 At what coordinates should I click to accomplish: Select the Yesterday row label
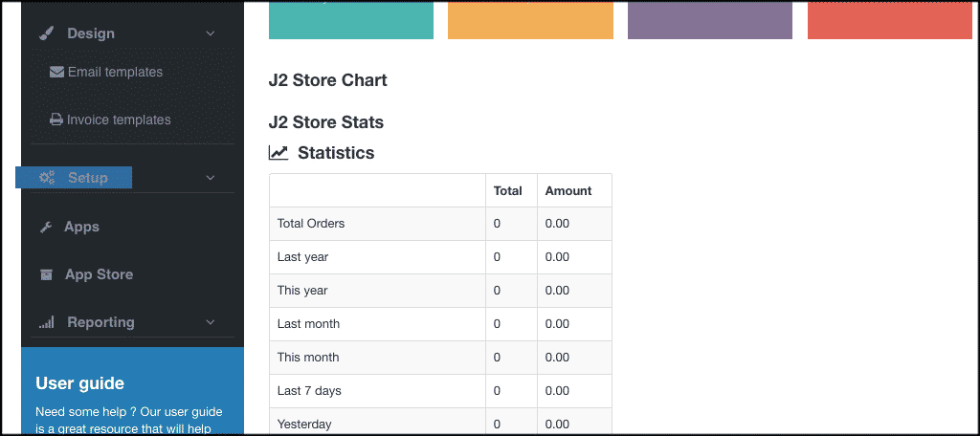(304, 425)
